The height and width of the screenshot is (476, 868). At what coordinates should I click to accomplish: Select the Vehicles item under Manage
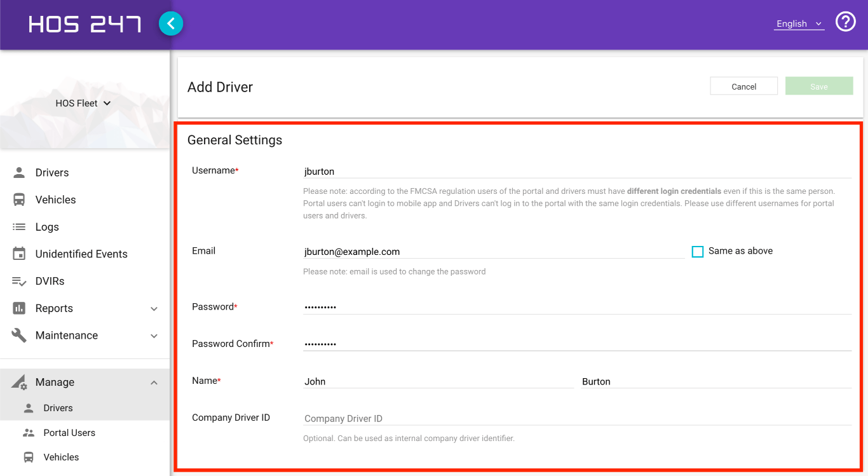pos(61,457)
